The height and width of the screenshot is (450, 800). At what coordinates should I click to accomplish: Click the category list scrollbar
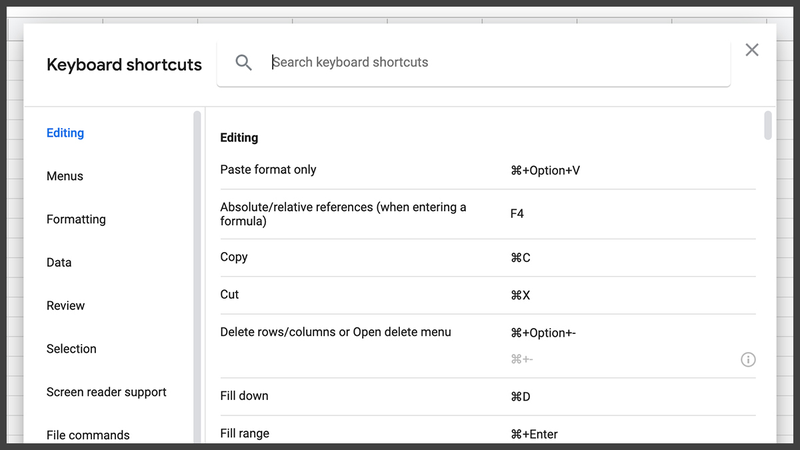click(197, 276)
